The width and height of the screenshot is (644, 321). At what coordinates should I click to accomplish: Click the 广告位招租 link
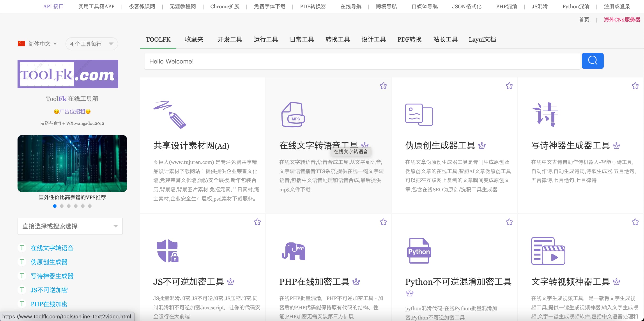[72, 111]
